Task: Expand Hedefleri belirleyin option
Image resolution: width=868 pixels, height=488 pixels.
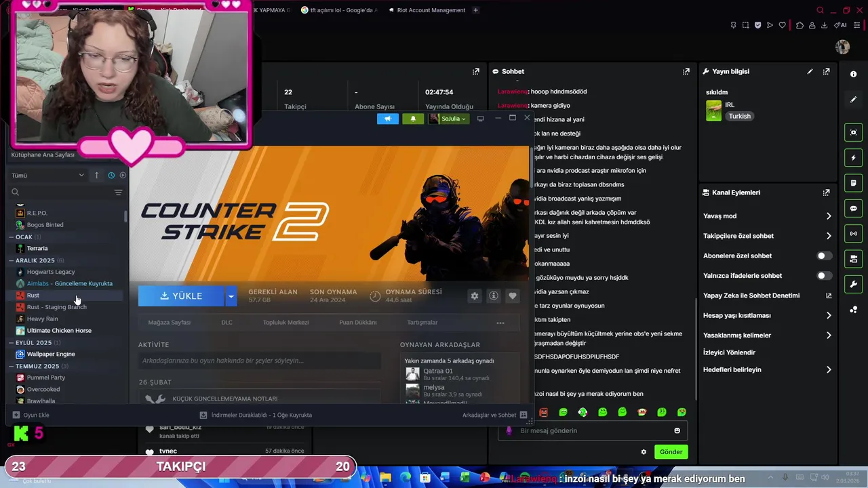Action: [x=829, y=369]
